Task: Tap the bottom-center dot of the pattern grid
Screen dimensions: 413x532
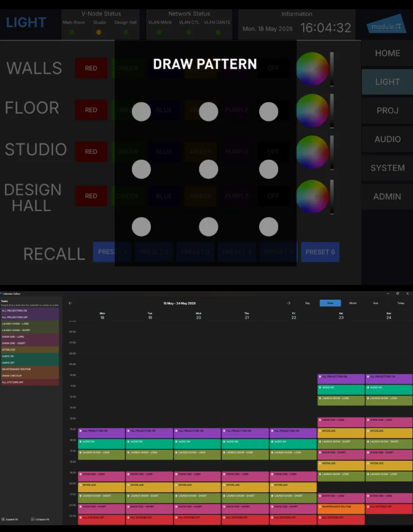Action: (209, 227)
